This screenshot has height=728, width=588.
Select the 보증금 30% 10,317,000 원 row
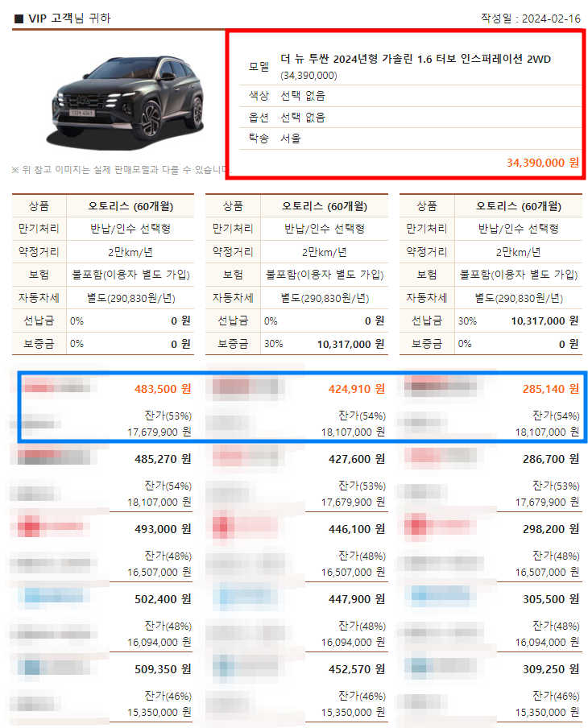pos(296,344)
